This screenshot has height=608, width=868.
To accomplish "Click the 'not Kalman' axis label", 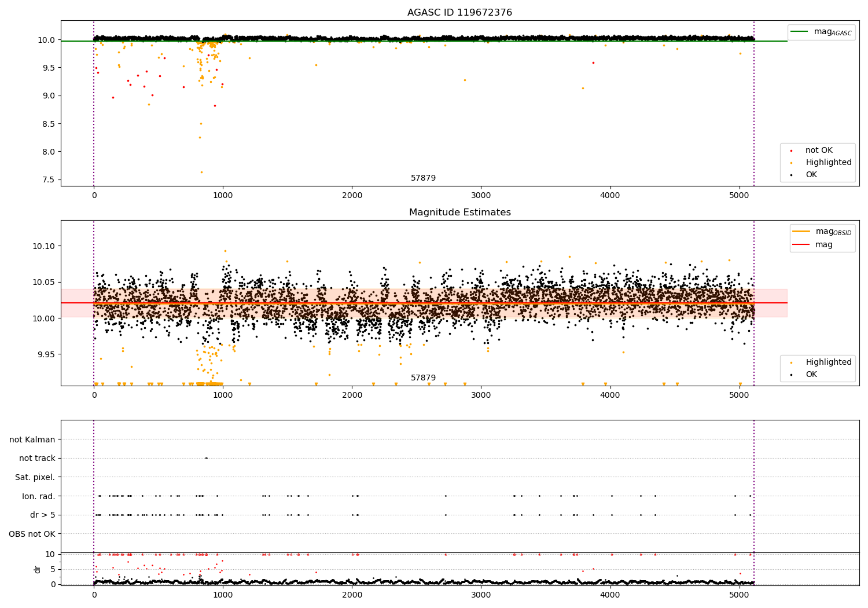I will point(32,439).
